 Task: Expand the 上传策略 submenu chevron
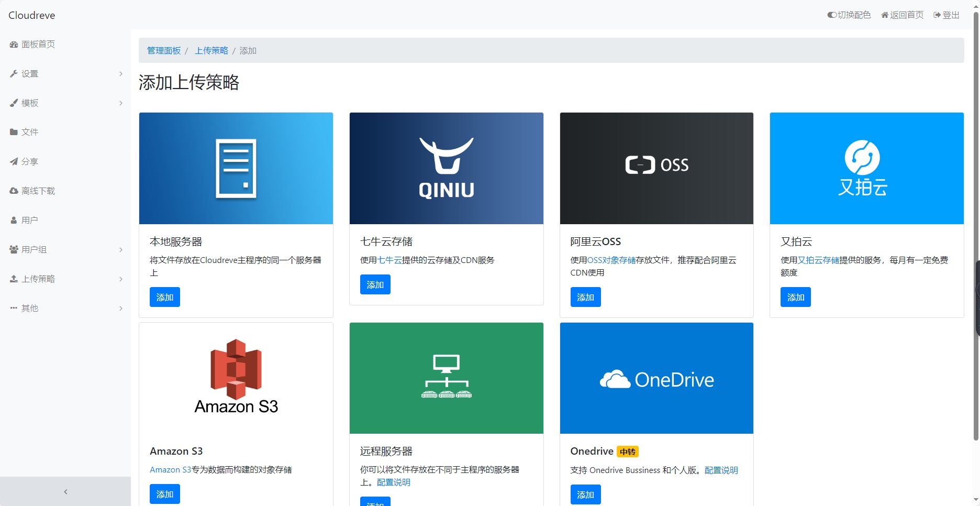[x=121, y=279]
